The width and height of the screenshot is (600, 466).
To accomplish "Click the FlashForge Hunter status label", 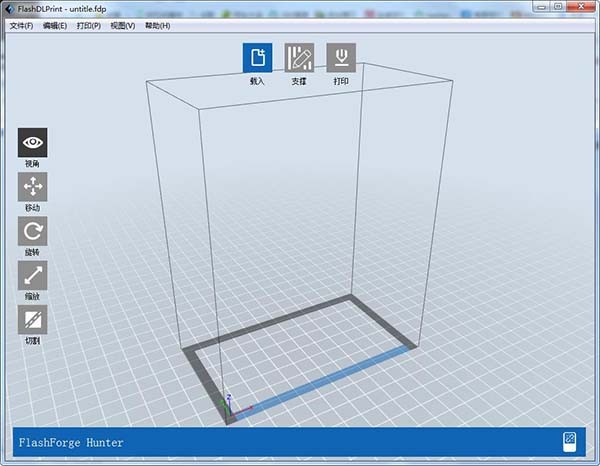I will pyautogui.click(x=71, y=443).
